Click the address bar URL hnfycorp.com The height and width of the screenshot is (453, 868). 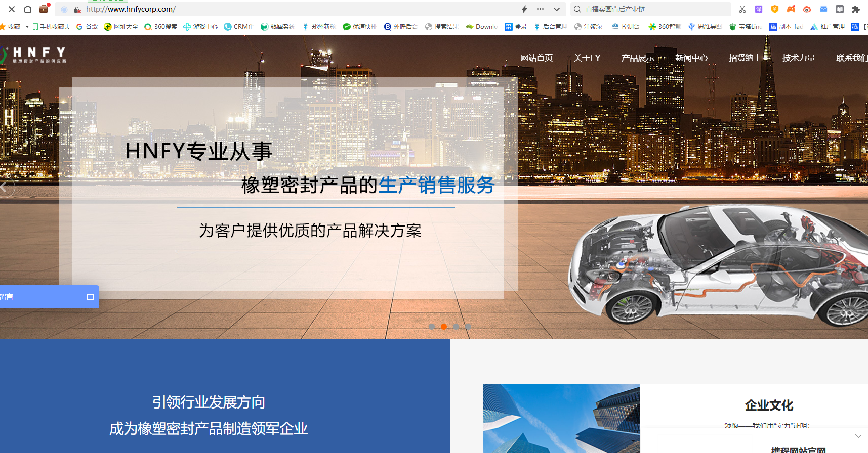pos(131,9)
